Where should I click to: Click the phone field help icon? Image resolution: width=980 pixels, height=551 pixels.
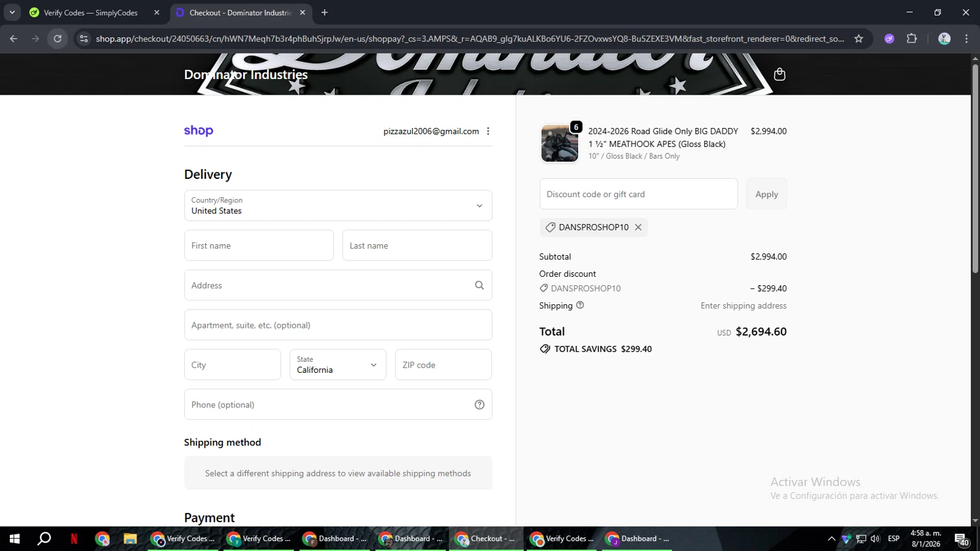tap(480, 405)
